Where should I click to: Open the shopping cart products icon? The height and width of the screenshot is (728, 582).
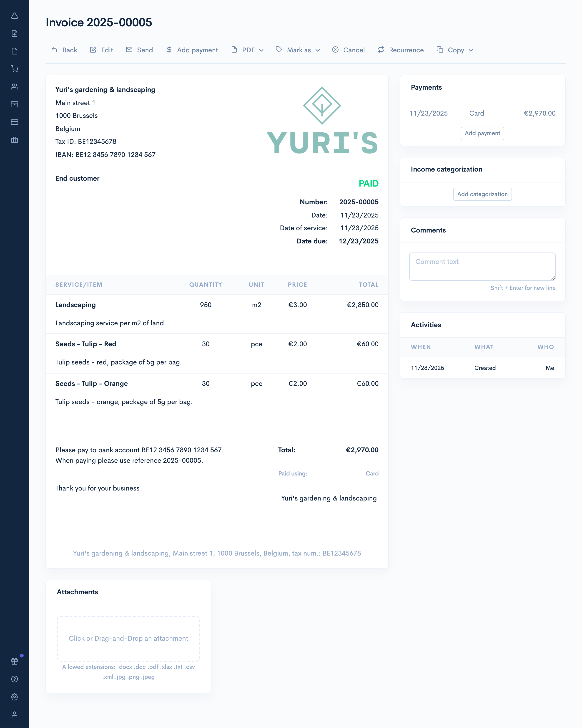coord(15,69)
